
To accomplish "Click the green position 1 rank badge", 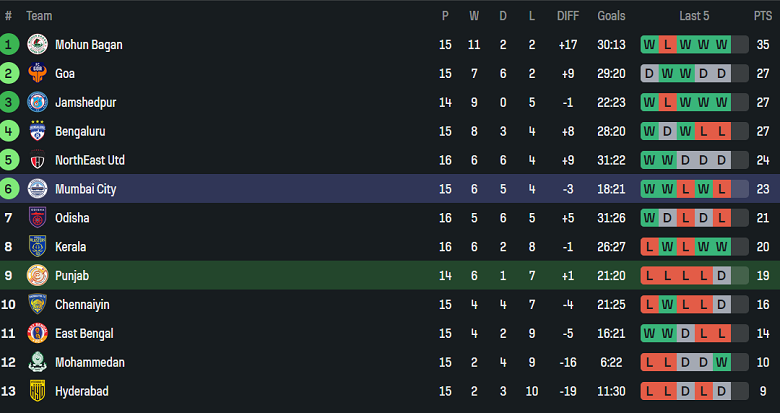I will [x=9, y=44].
